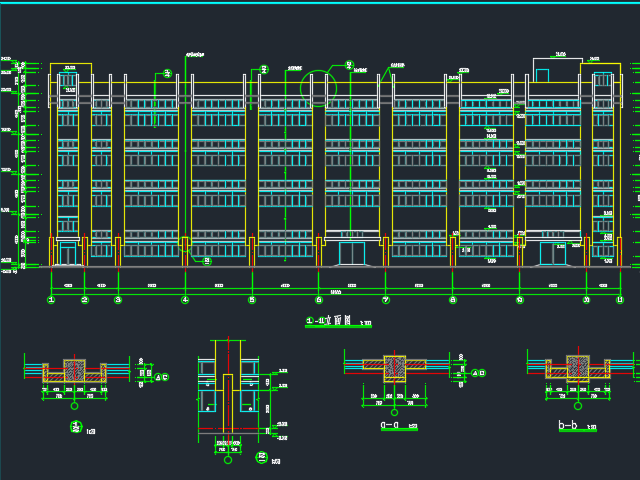Select grid axis bubble number 4

185,300
